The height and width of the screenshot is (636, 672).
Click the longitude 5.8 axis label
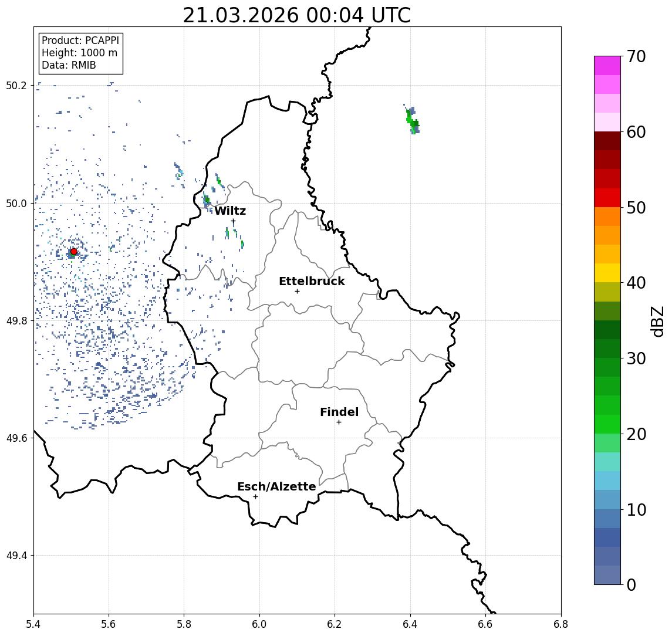pyautogui.click(x=184, y=624)
